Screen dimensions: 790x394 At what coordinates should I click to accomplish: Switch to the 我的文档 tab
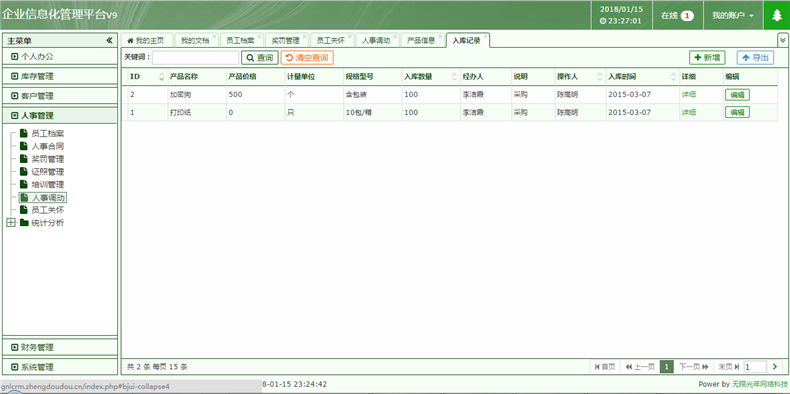click(x=194, y=41)
